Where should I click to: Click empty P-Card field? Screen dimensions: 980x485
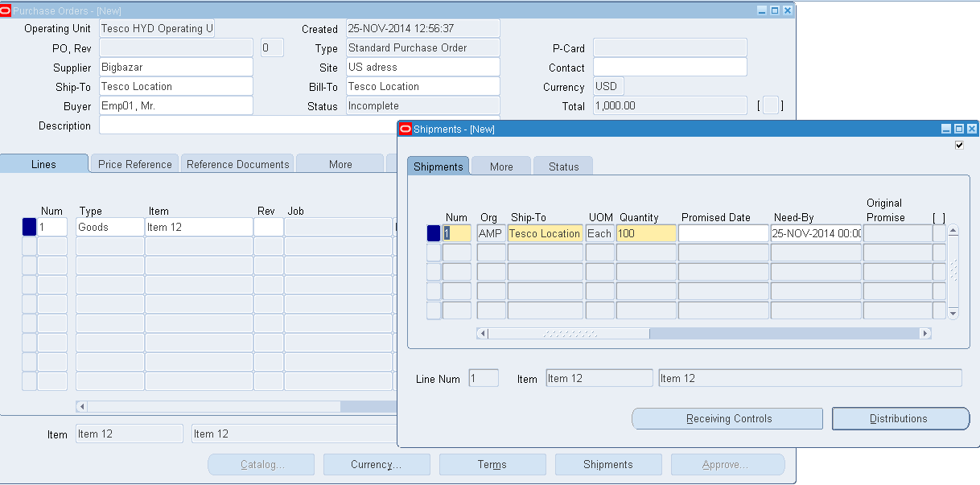pyautogui.click(x=670, y=47)
